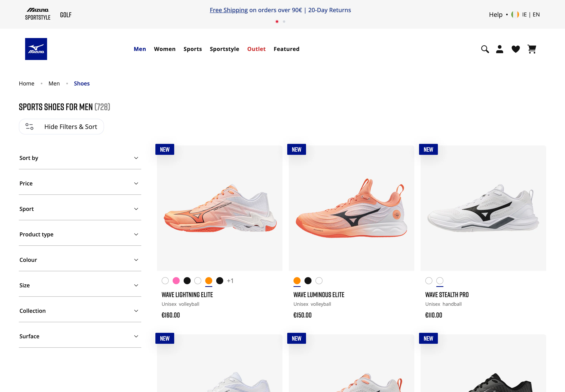Change language via IE | EN
The width and height of the screenshot is (565, 392).
[531, 15]
